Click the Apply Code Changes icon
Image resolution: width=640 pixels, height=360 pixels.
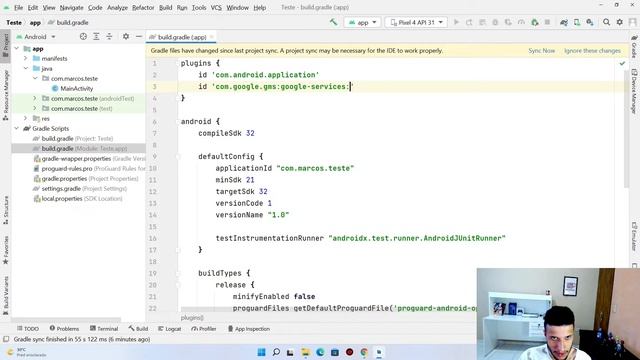tap(482, 22)
